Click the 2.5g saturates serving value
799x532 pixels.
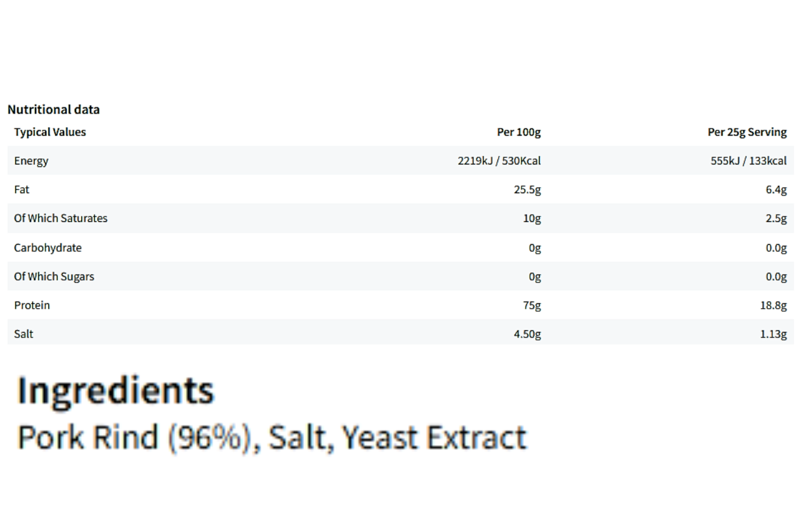pos(776,218)
